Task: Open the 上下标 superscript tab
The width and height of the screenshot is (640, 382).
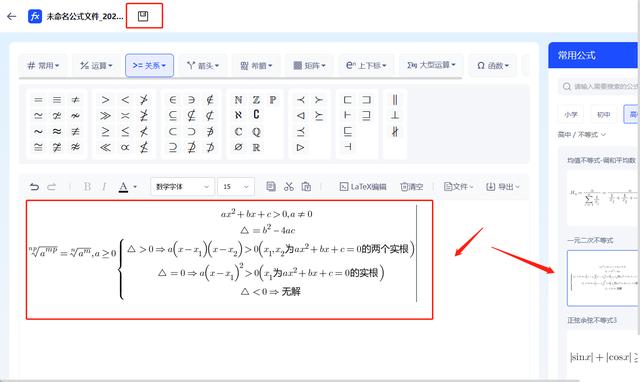Action: coord(366,65)
